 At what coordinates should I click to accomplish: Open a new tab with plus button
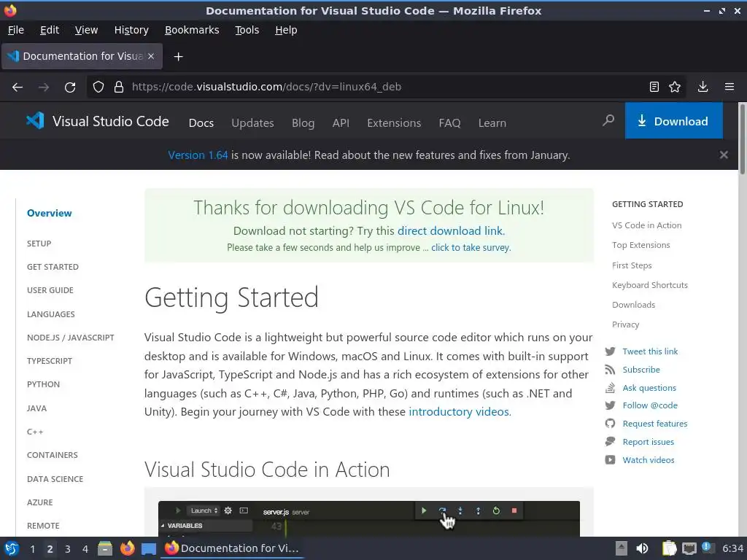point(178,57)
